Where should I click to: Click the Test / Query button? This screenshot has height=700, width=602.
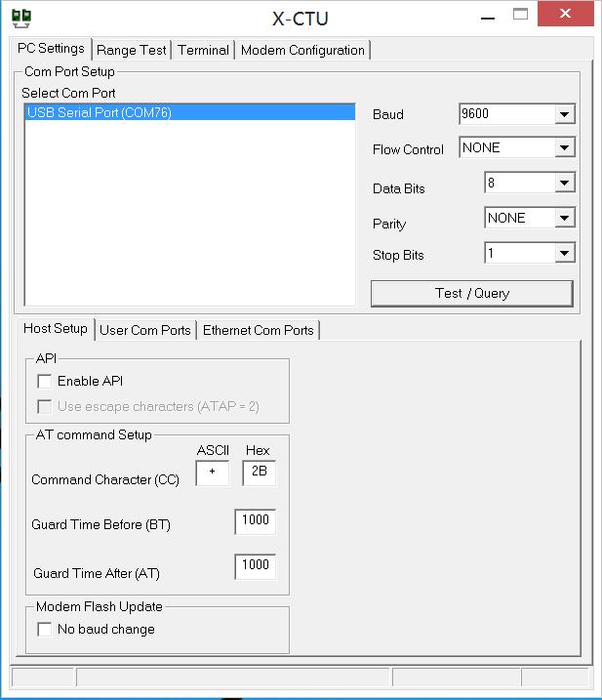(x=471, y=293)
